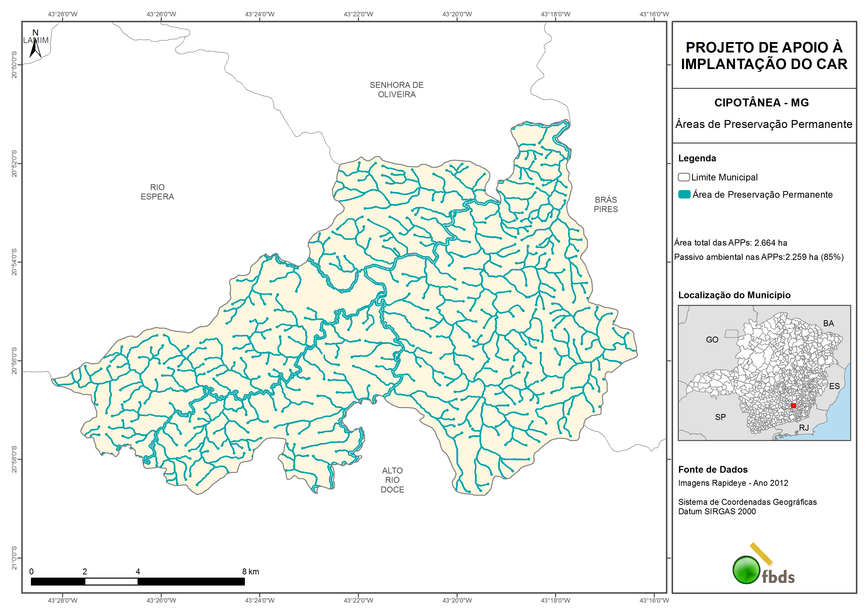This screenshot has width=868, height=614.
Task: Click the CIPOTÂNEA - MG heading
Action: [x=761, y=102]
